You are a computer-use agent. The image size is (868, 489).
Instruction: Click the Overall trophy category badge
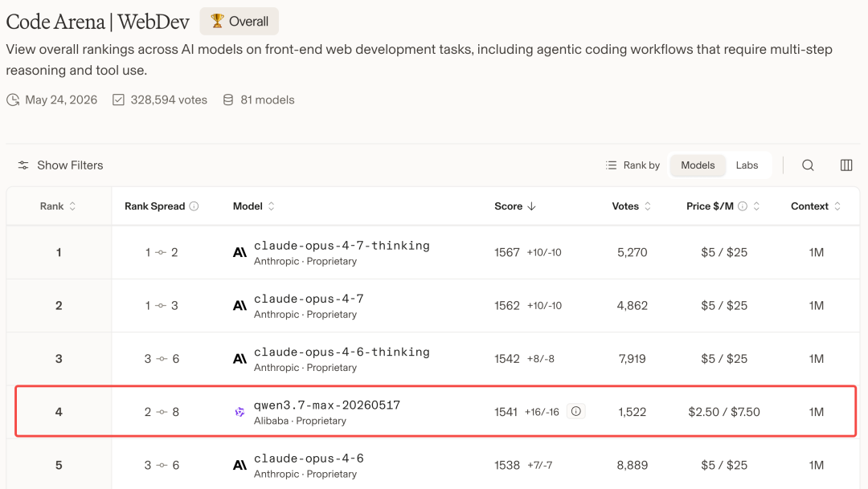click(240, 22)
